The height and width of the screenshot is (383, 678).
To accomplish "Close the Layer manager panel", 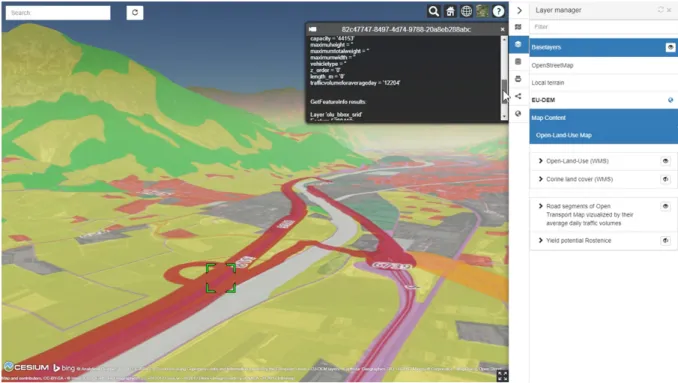I will point(669,10).
